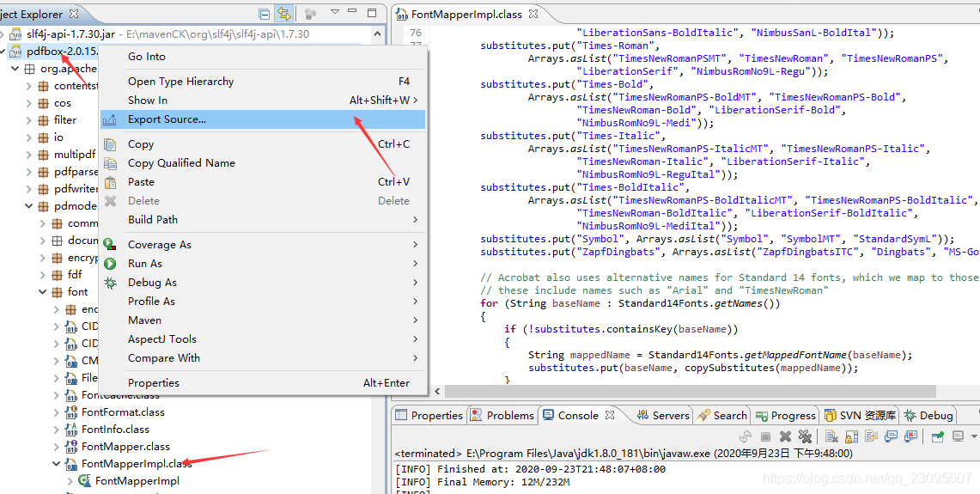The width and height of the screenshot is (980, 494).
Task: Click the Terminate stop icon in Console
Action: [765, 436]
